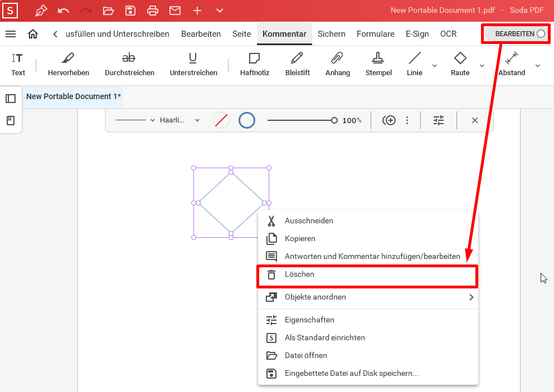This screenshot has height=392, width=554.
Task: Print the document
Action: [153, 11]
